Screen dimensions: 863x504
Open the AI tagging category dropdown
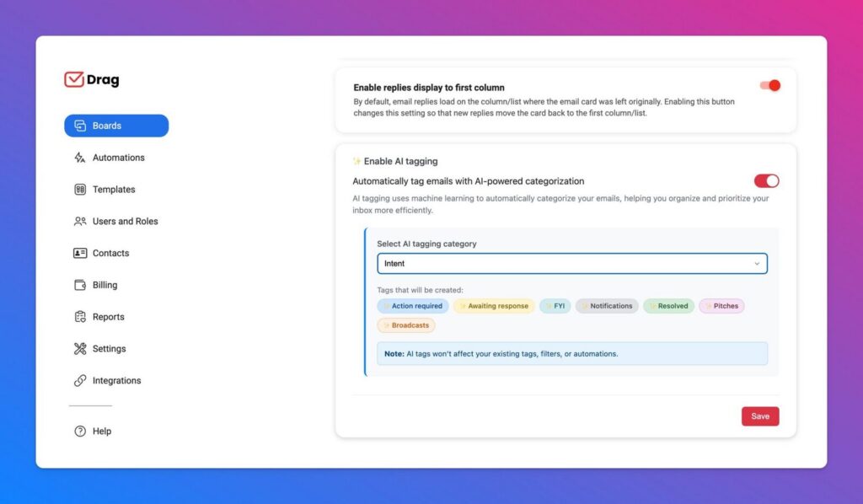click(572, 264)
